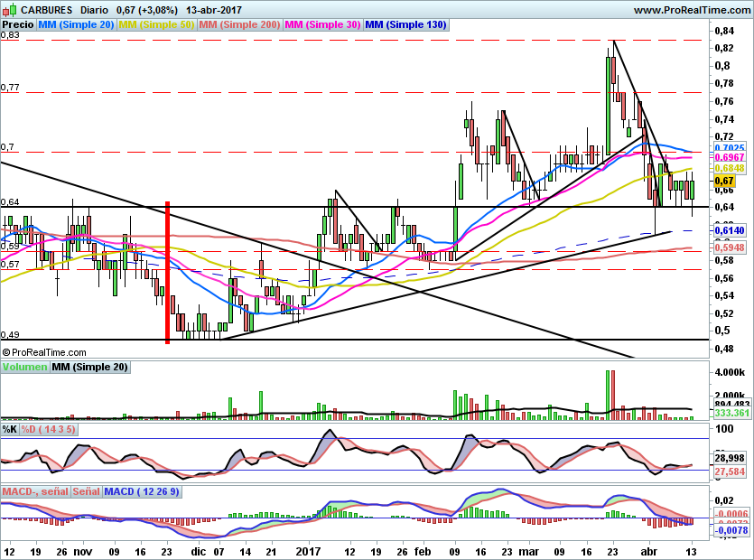Open the www.ProRealTime.com link

pyautogui.click(x=691, y=10)
